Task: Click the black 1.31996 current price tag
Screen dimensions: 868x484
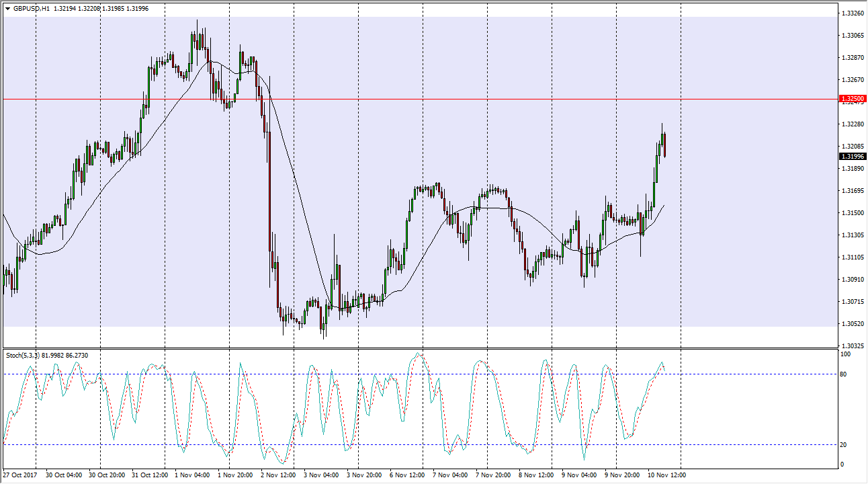Action: [x=853, y=157]
